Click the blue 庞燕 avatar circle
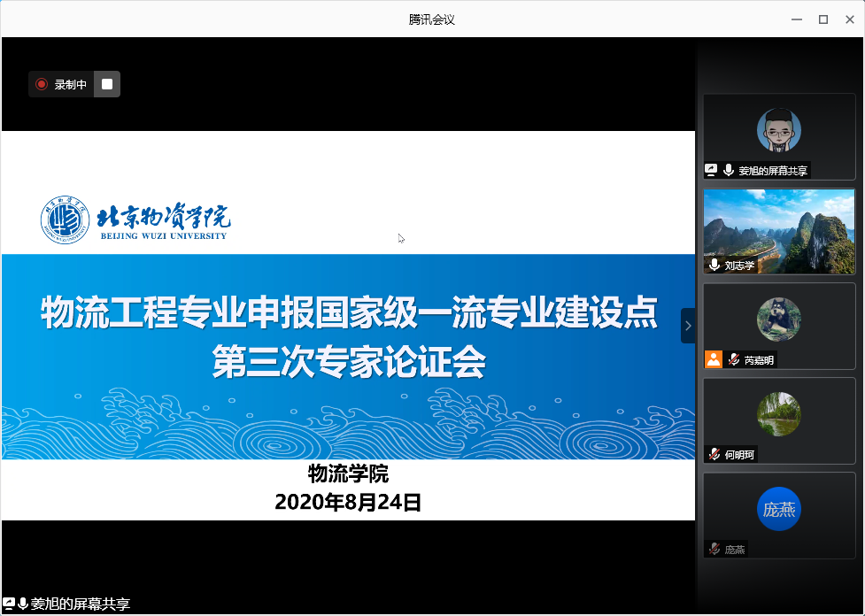The width and height of the screenshot is (865, 616). tap(778, 509)
